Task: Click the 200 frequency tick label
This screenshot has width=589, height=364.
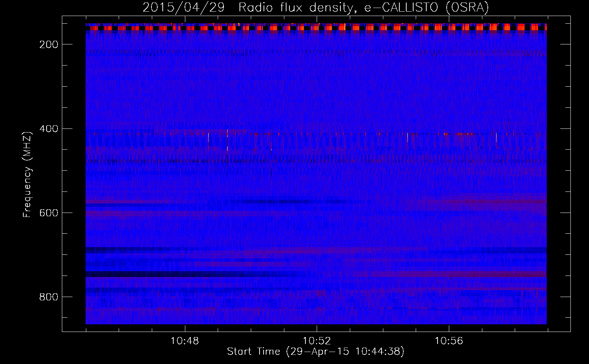Action: tap(49, 44)
